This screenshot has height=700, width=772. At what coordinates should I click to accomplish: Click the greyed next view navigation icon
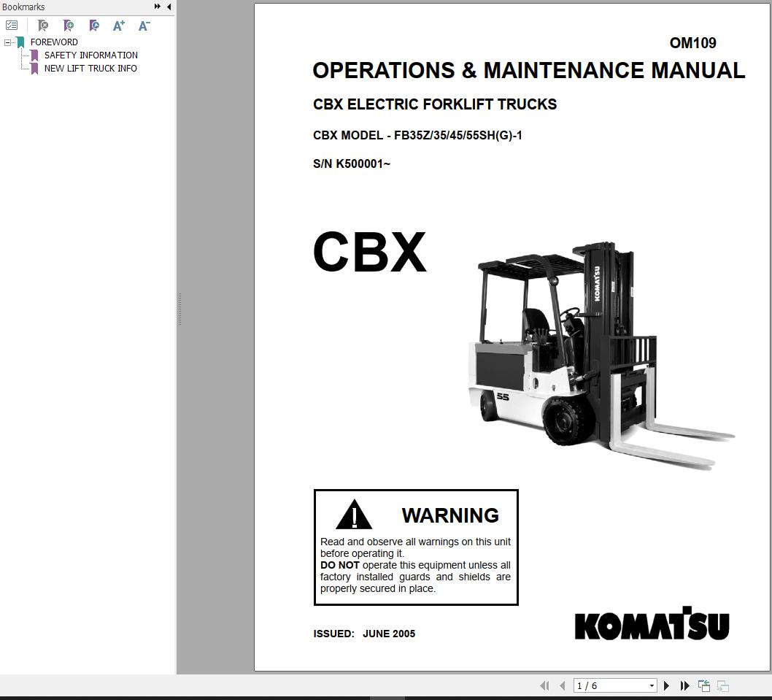[723, 685]
